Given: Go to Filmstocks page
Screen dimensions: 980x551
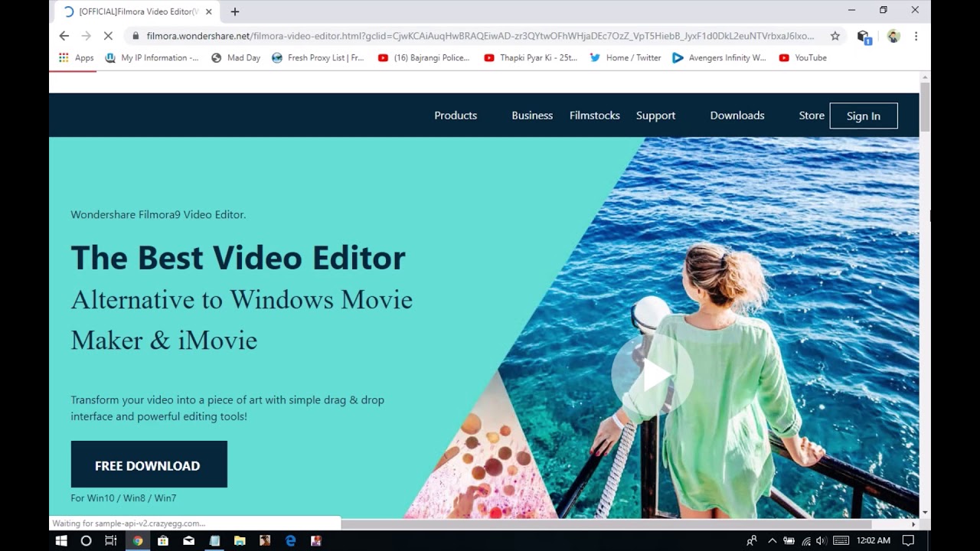Looking at the screenshot, I should [595, 116].
